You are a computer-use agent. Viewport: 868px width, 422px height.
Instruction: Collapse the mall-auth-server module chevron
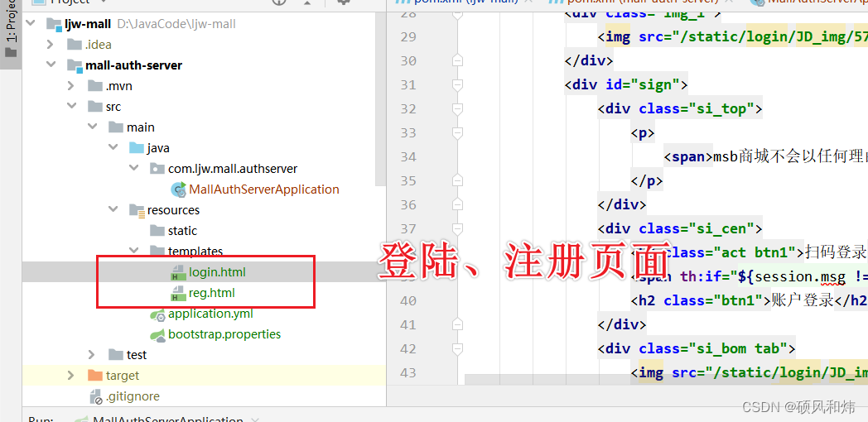(51, 65)
